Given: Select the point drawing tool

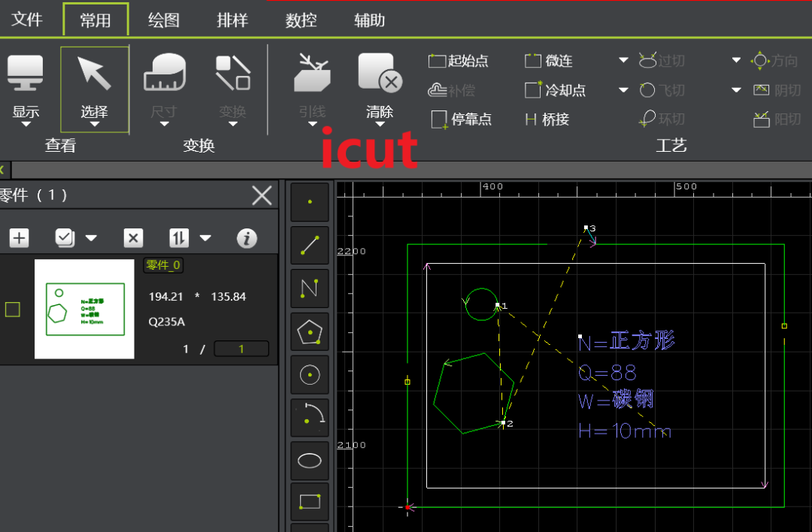Looking at the screenshot, I should click(310, 202).
